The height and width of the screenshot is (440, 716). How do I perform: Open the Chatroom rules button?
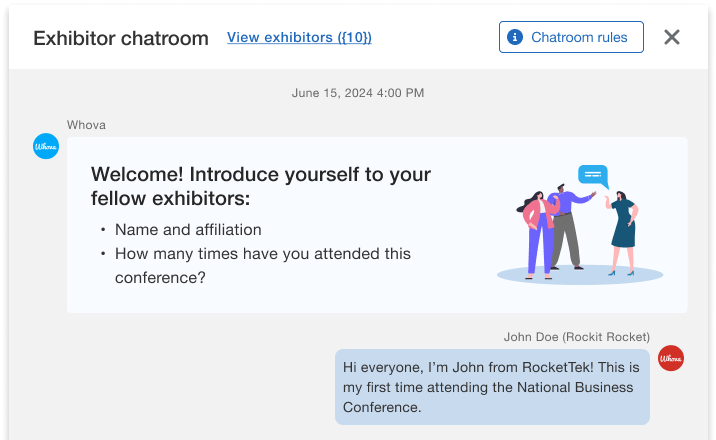[571, 37]
